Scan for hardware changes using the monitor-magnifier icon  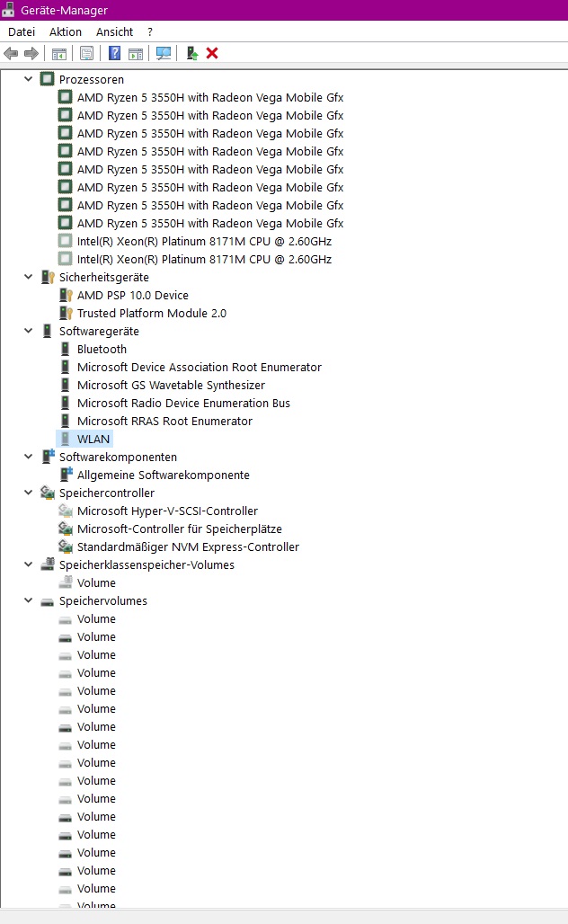pos(164,54)
